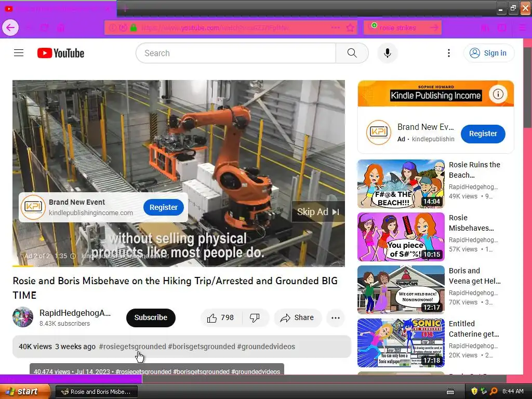532x399 pixels.
Task: Bookmark this page with the star icon
Action: click(x=350, y=28)
